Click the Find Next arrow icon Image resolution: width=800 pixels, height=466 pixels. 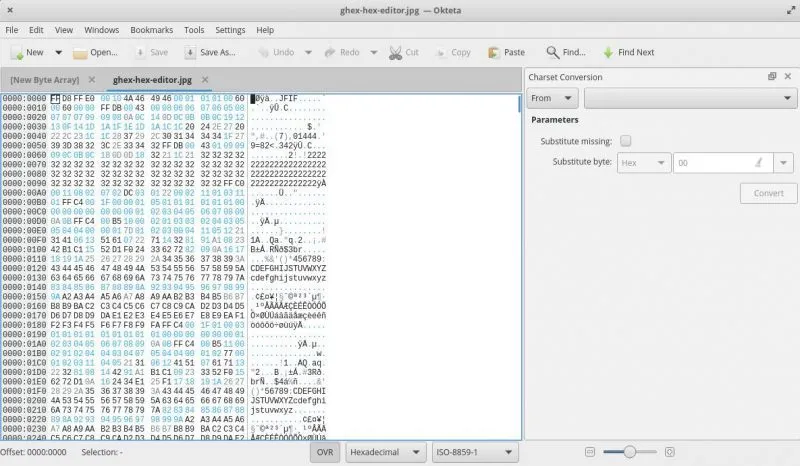608,52
